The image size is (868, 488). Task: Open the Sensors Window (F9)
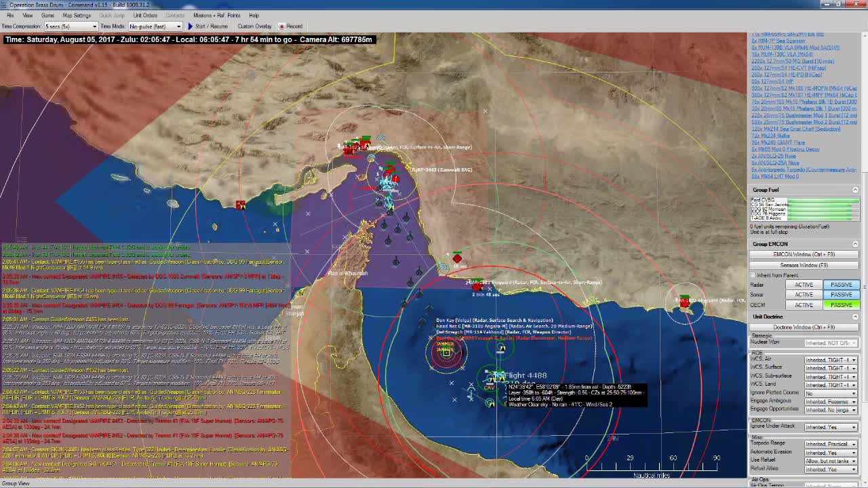point(804,265)
